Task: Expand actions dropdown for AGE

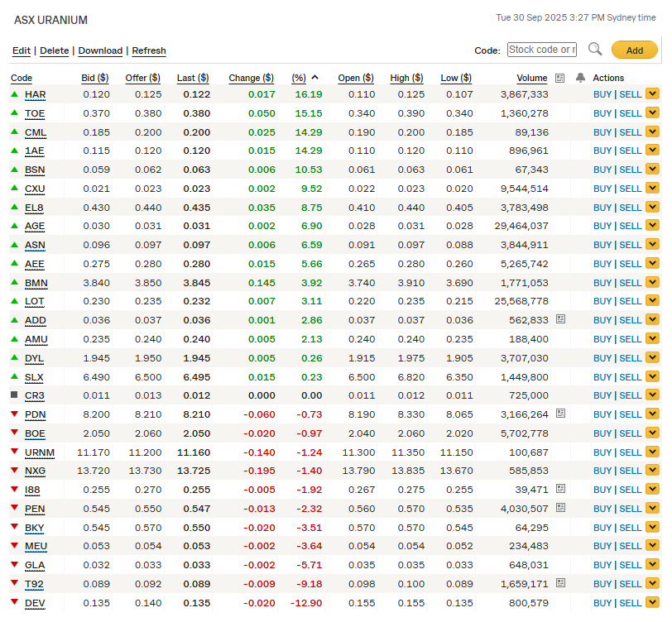Action: coord(652,225)
